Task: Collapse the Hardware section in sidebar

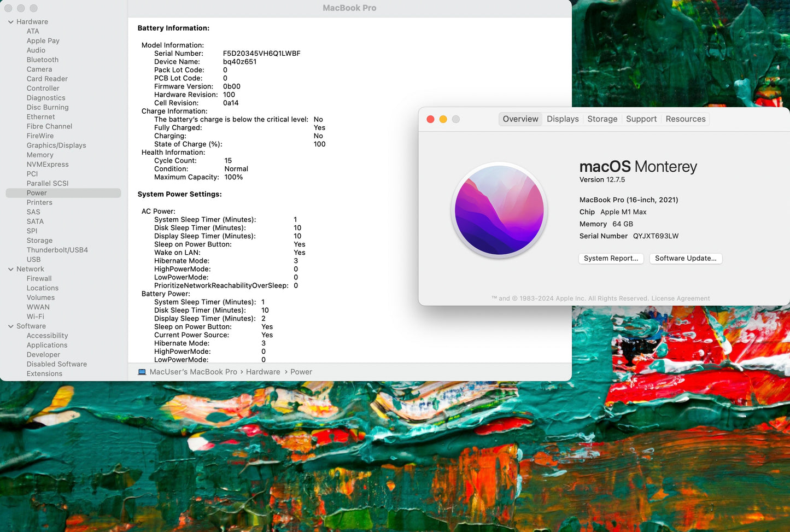Action: [11, 22]
